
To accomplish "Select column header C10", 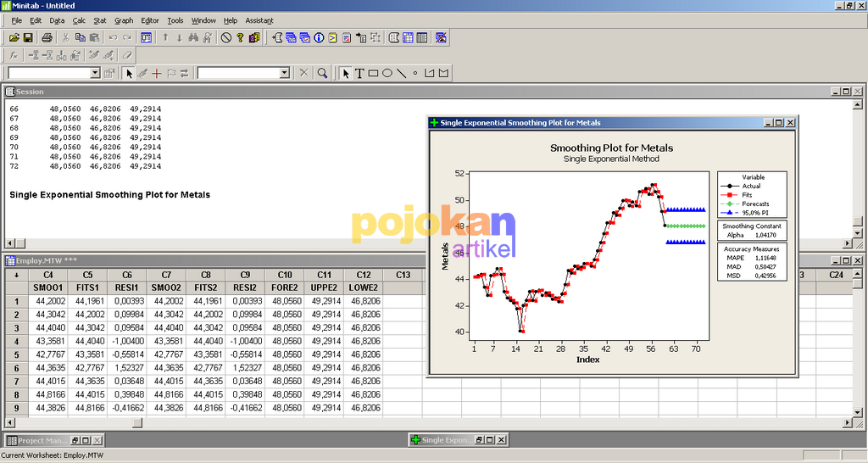I will pyautogui.click(x=285, y=275).
